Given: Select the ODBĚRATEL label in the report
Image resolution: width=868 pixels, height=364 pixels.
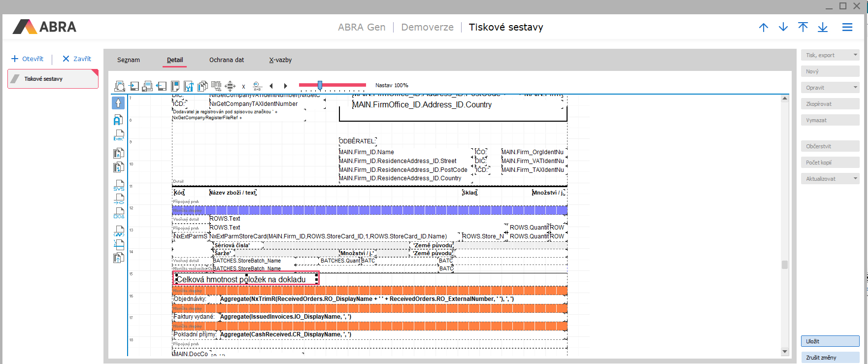Looking at the screenshot, I should tap(358, 141).
